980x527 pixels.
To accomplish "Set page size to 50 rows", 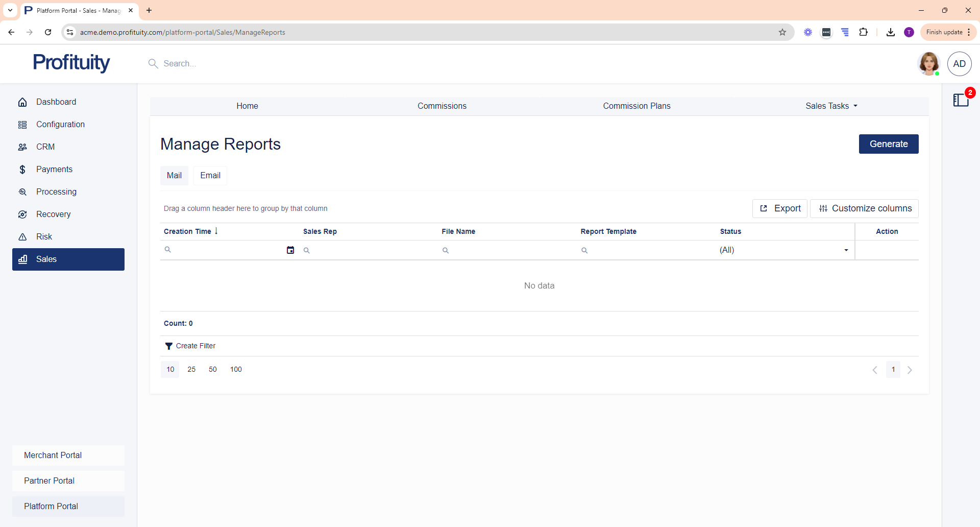I will [x=213, y=370].
